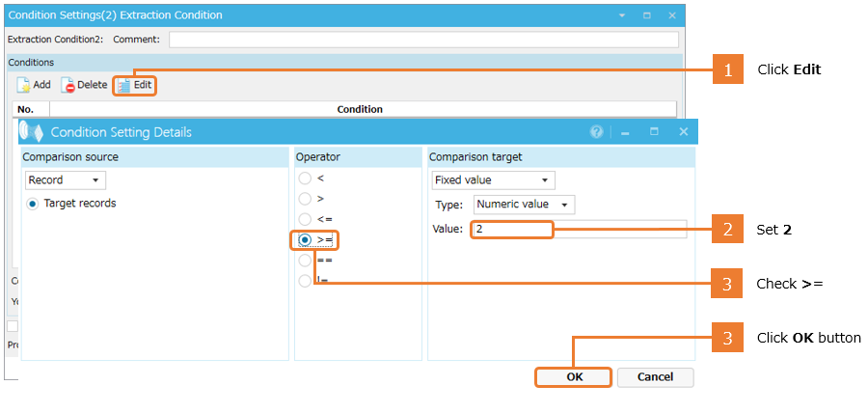
Task: Click the Edit condition icon
Action: 124,85
